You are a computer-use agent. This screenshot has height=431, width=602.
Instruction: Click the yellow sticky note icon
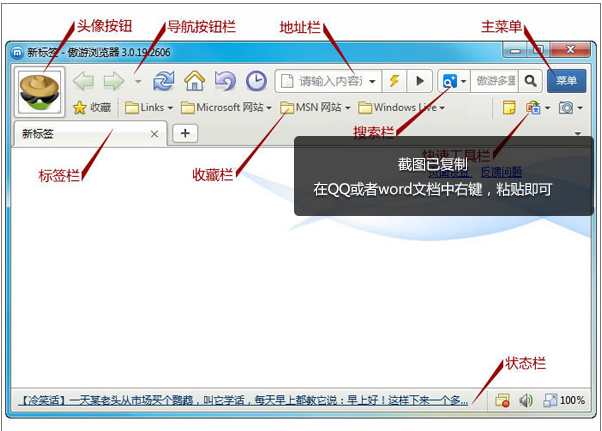[509, 107]
